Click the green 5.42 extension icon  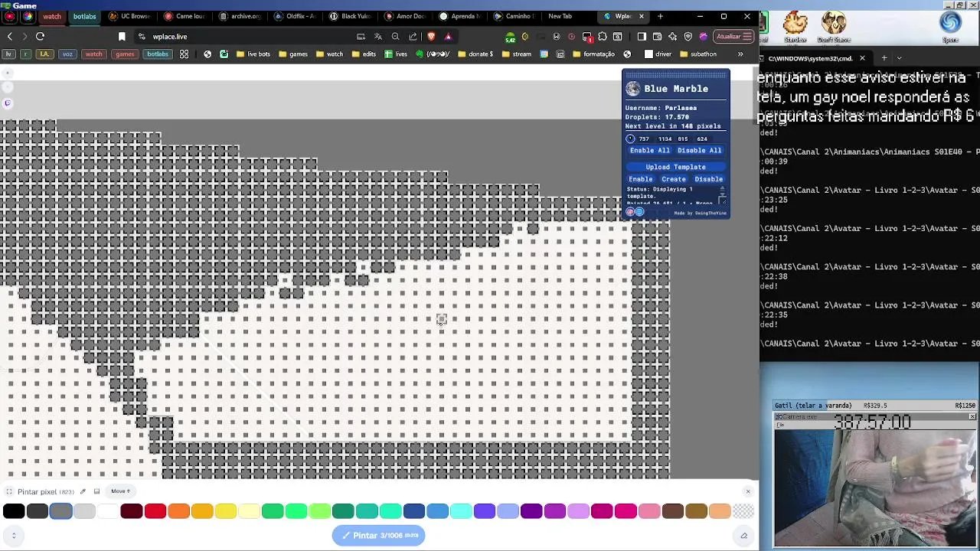(510, 37)
